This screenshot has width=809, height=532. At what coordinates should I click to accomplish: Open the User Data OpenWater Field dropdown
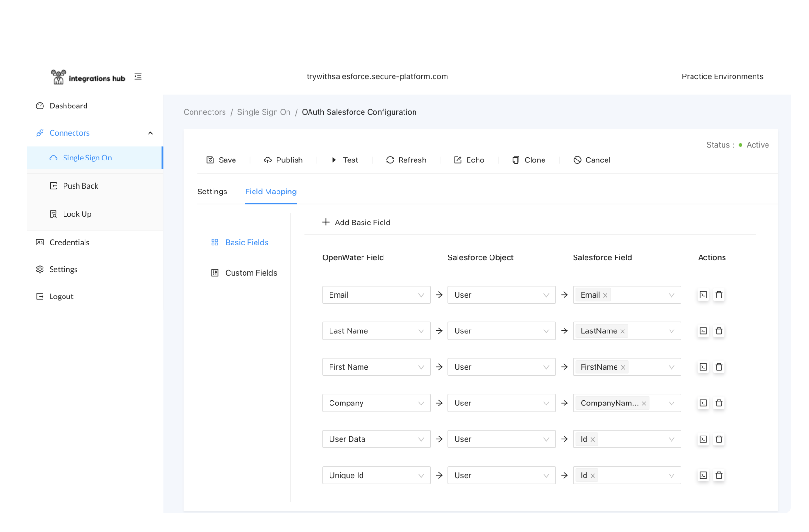point(376,439)
